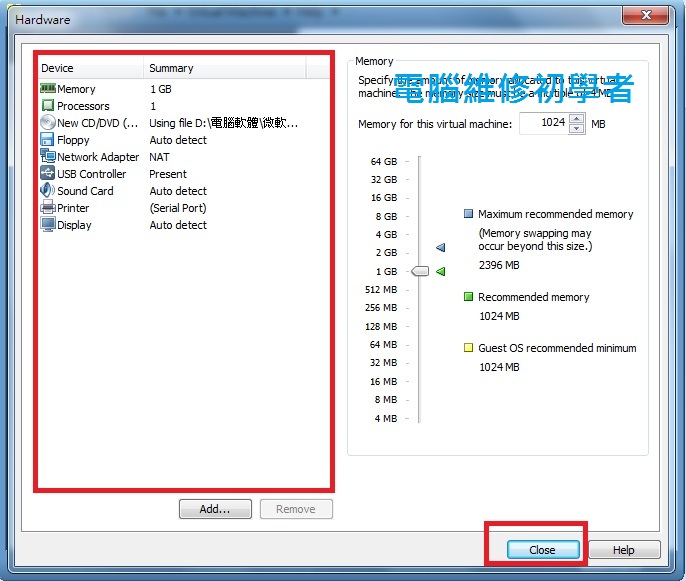The image size is (686, 581).
Task: Select the New CD/DVD row label
Action: (98, 123)
